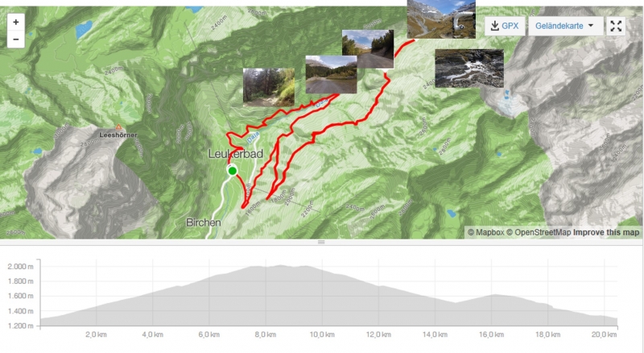Click the Improve this map link

(606, 232)
